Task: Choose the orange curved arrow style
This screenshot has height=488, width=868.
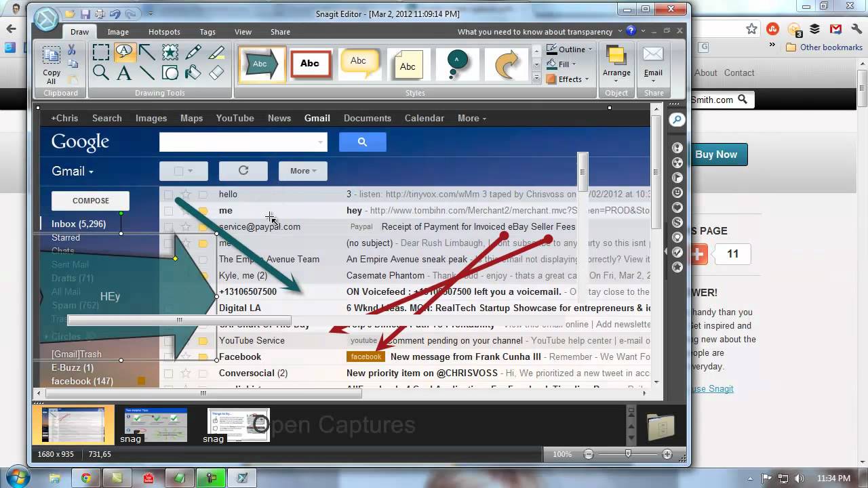Action: (x=506, y=64)
